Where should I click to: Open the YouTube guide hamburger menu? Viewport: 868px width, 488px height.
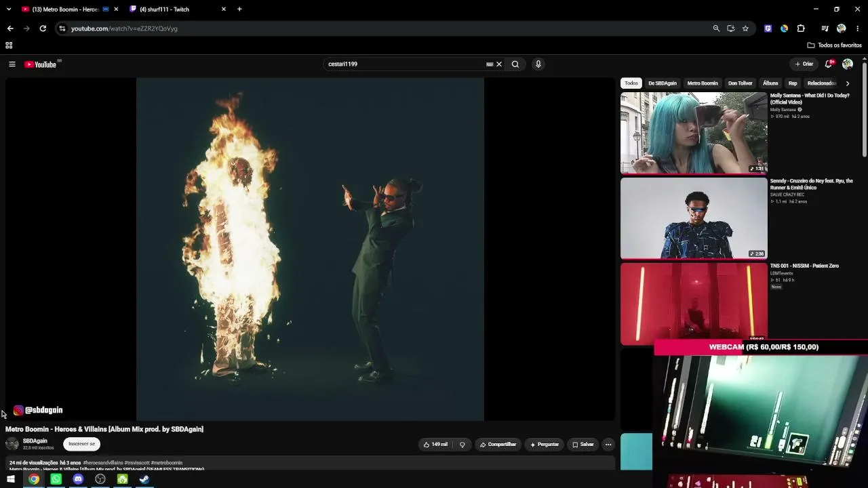(x=12, y=64)
